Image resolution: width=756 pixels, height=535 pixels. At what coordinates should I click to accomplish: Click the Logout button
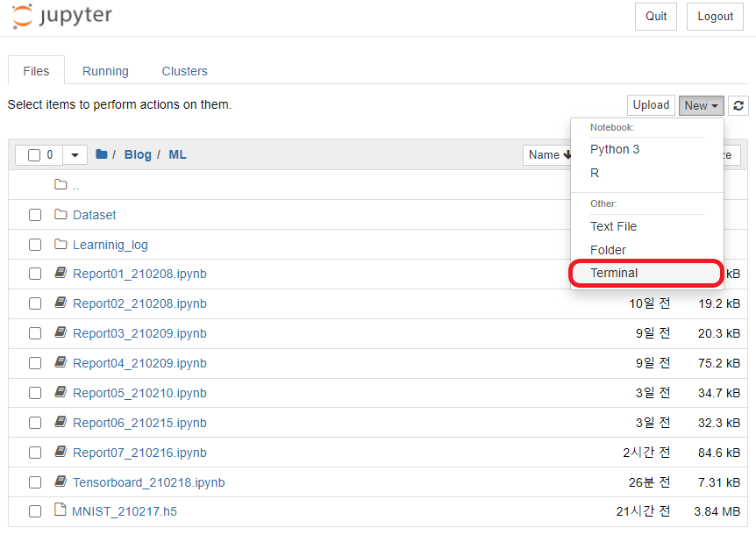point(715,17)
